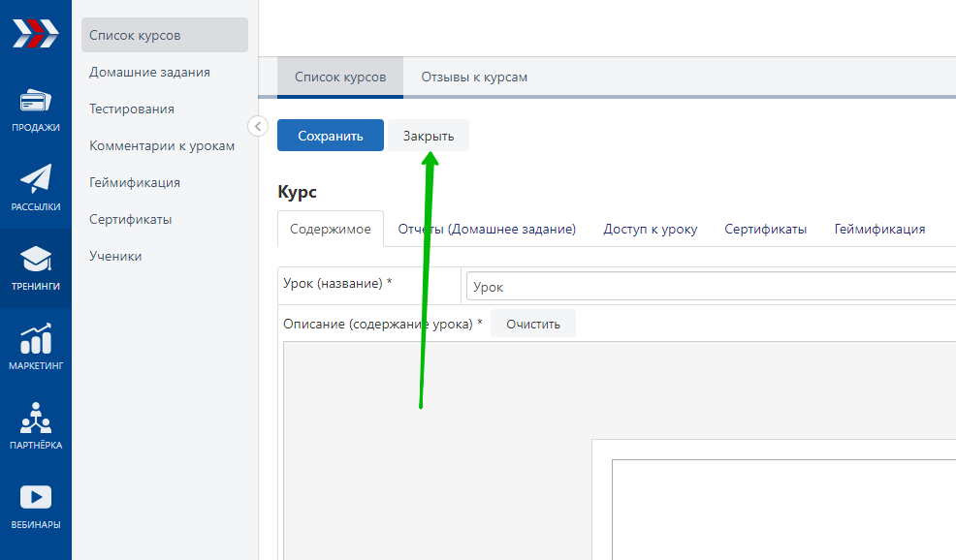Open the Вебинары play icon

point(36,498)
